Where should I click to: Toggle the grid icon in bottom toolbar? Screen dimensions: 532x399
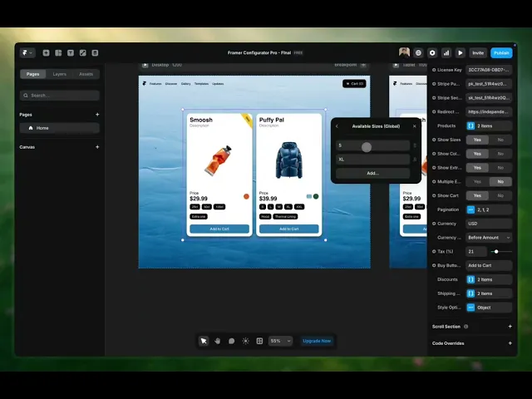click(259, 341)
